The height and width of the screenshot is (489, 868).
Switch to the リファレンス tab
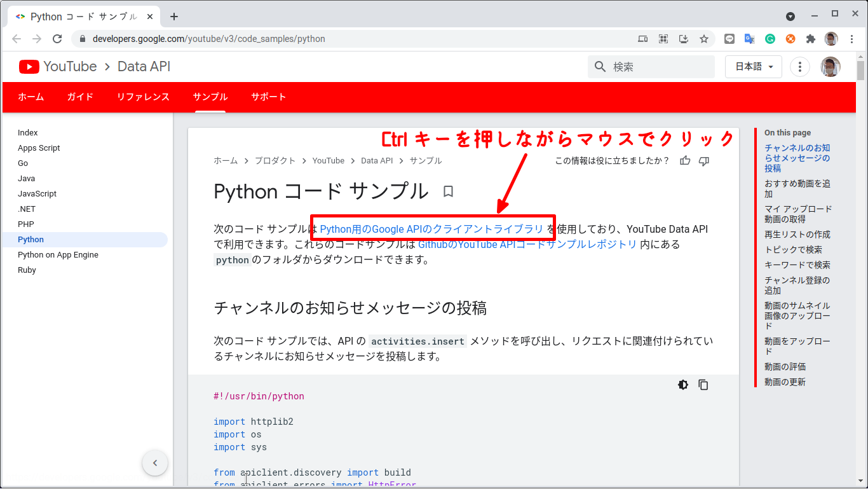pos(143,97)
